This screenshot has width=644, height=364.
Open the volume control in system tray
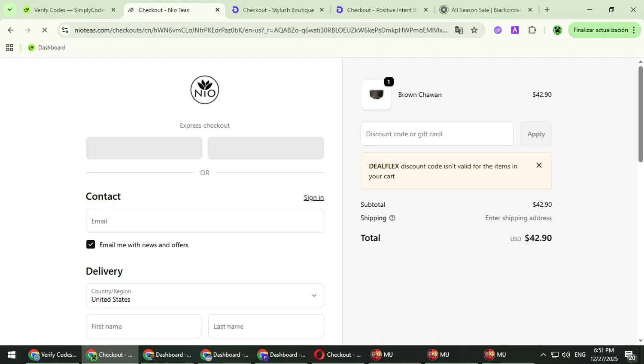pos(566,355)
